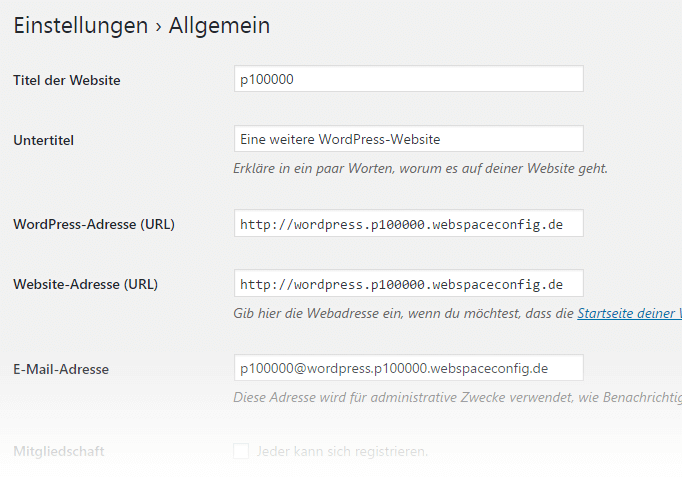The image size is (682, 479).
Task: Click the 'Gib hier die Webadresse ein' hint
Action: (x=403, y=313)
